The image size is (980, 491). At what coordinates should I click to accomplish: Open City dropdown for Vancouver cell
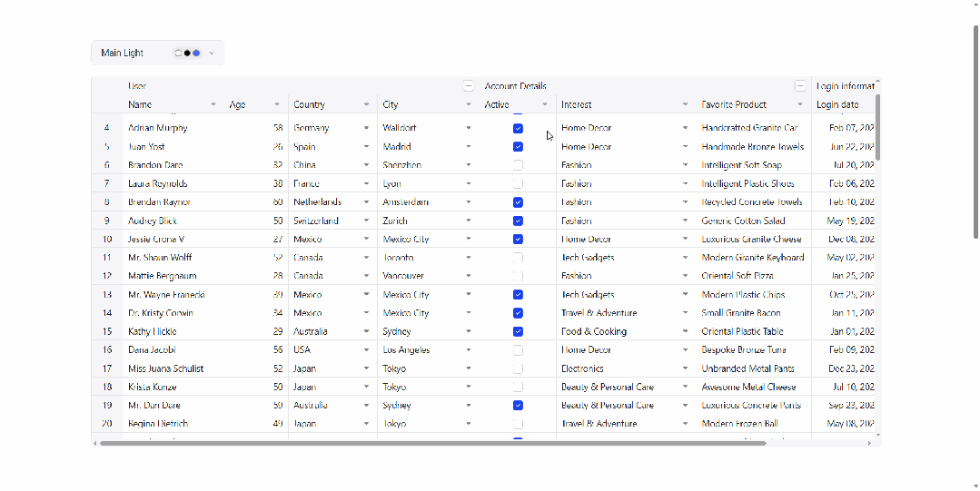[x=468, y=276]
